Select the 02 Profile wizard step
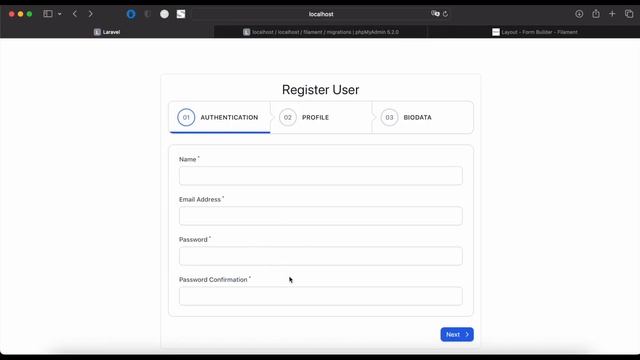The width and height of the screenshot is (640, 360). click(321, 118)
